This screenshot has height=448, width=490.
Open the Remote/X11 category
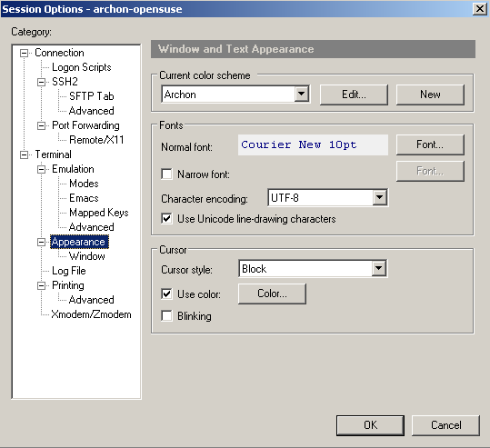click(96, 140)
